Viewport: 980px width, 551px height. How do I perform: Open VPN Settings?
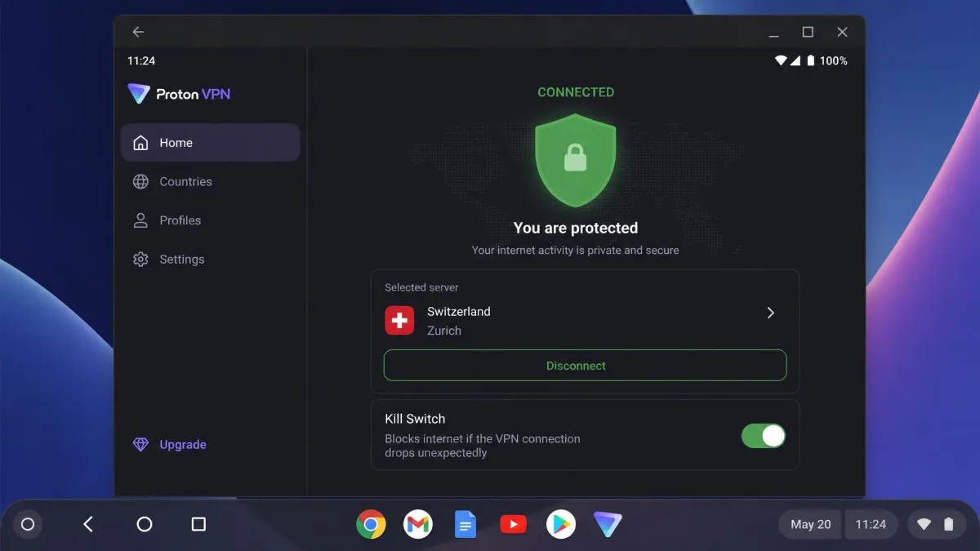click(x=210, y=259)
